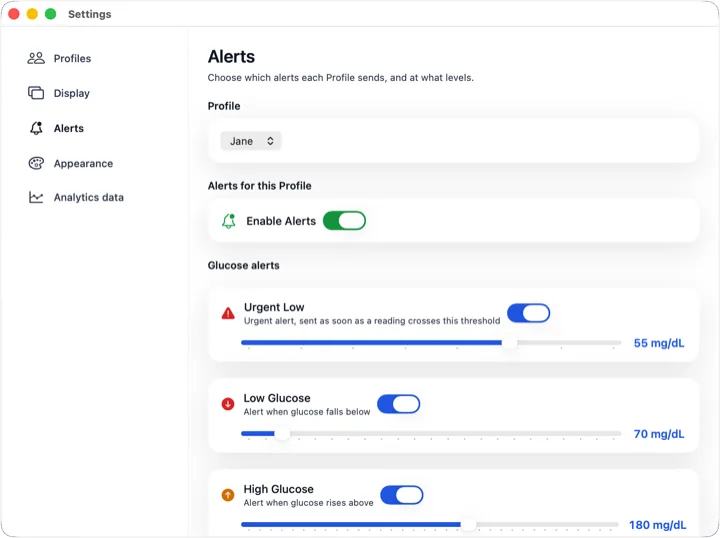Open the Jane profile dropdown

point(251,141)
